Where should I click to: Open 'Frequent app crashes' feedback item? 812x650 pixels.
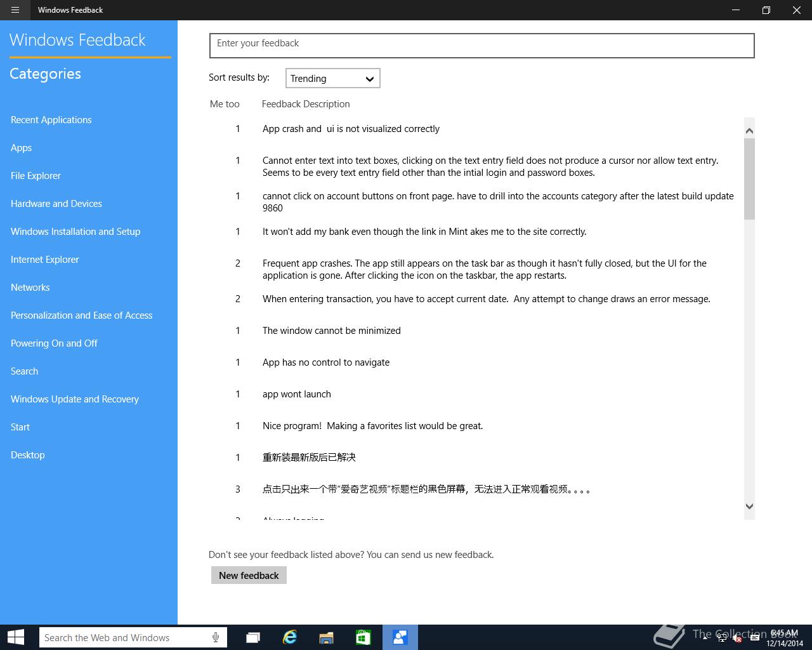485,269
